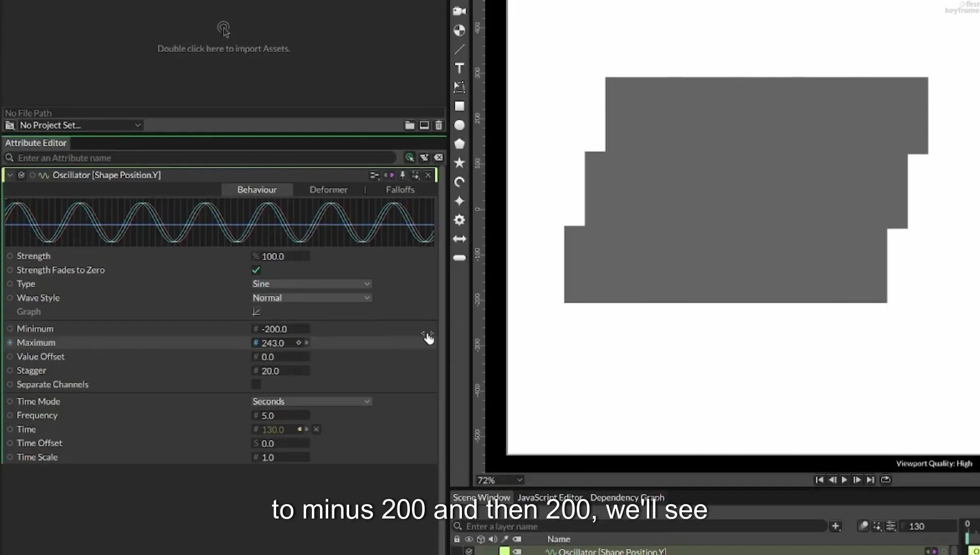Open the Time Mode dropdown
The height and width of the screenshot is (555, 980).
point(311,401)
